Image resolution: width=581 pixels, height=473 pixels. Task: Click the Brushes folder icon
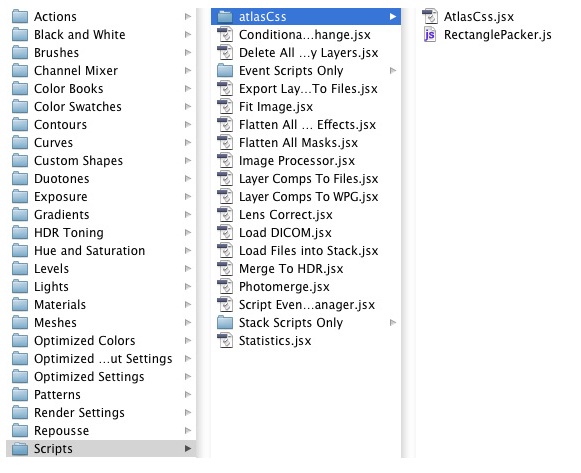(20, 52)
